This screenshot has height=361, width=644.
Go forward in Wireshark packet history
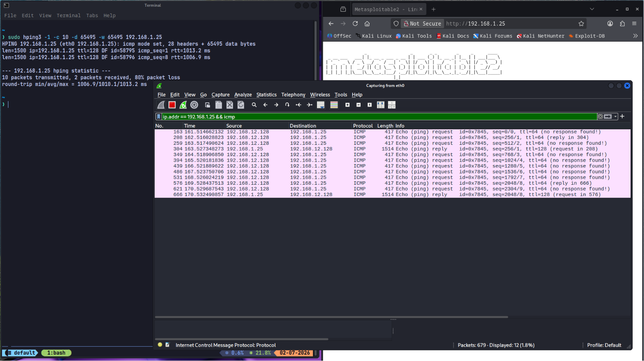(276, 105)
